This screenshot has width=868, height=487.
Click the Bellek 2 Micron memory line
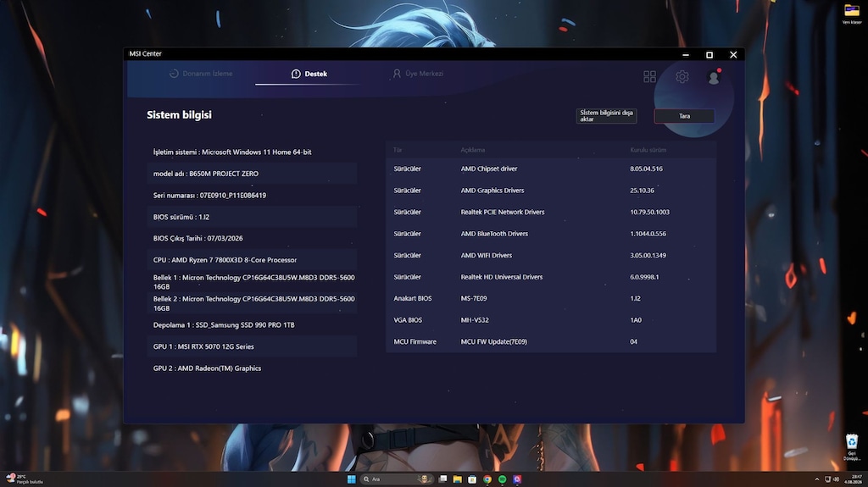(x=252, y=303)
